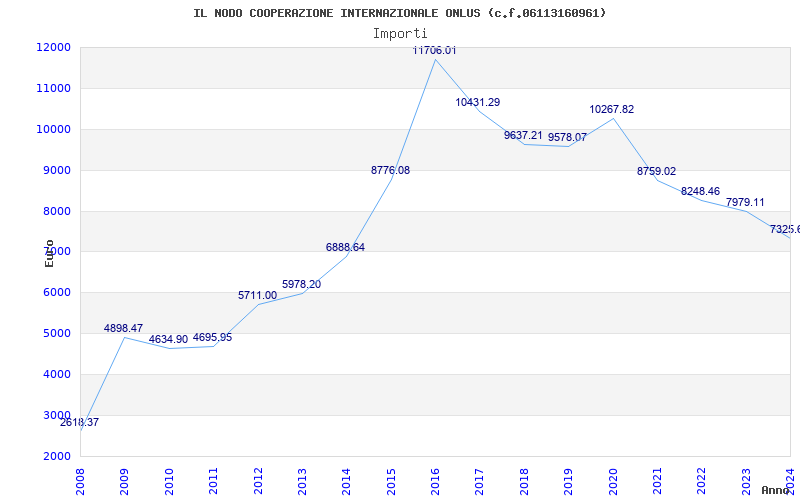Click y-axis value 5000
Viewport: 800px width, 500px height.
pyautogui.click(x=56, y=334)
